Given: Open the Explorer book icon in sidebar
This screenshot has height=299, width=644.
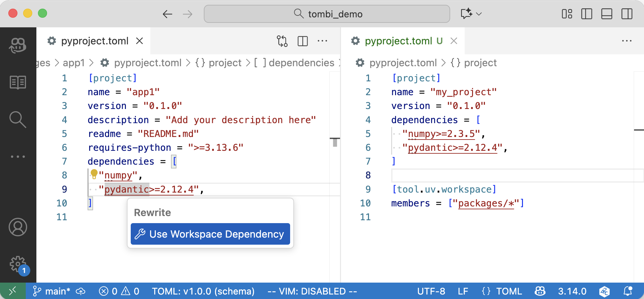Looking at the screenshot, I should click(18, 83).
